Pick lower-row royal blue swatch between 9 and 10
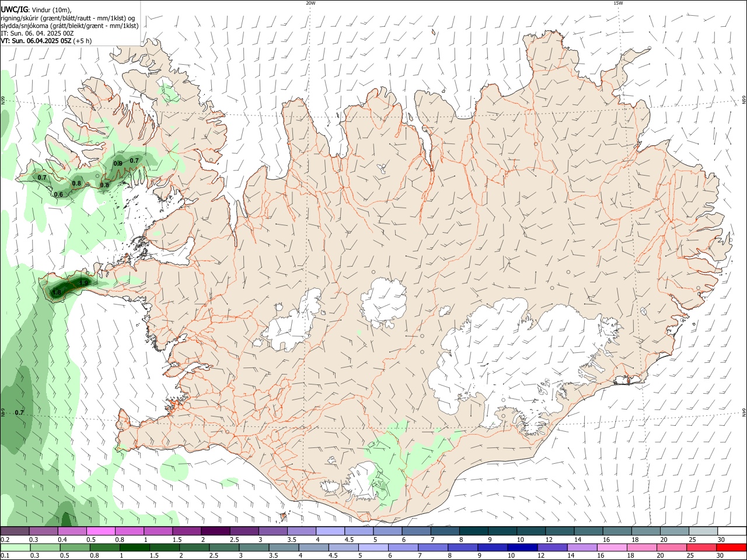The width and height of the screenshot is (747, 560). click(x=492, y=547)
